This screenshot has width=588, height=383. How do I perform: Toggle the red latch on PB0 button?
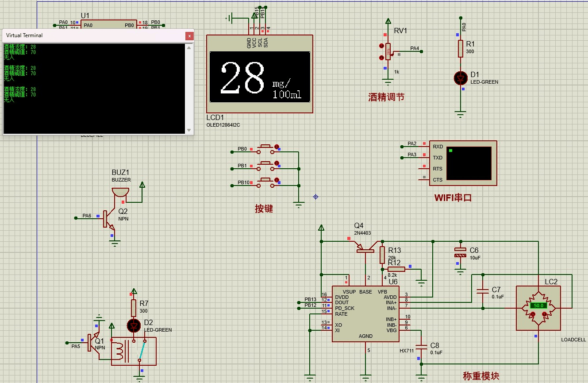[277, 147]
